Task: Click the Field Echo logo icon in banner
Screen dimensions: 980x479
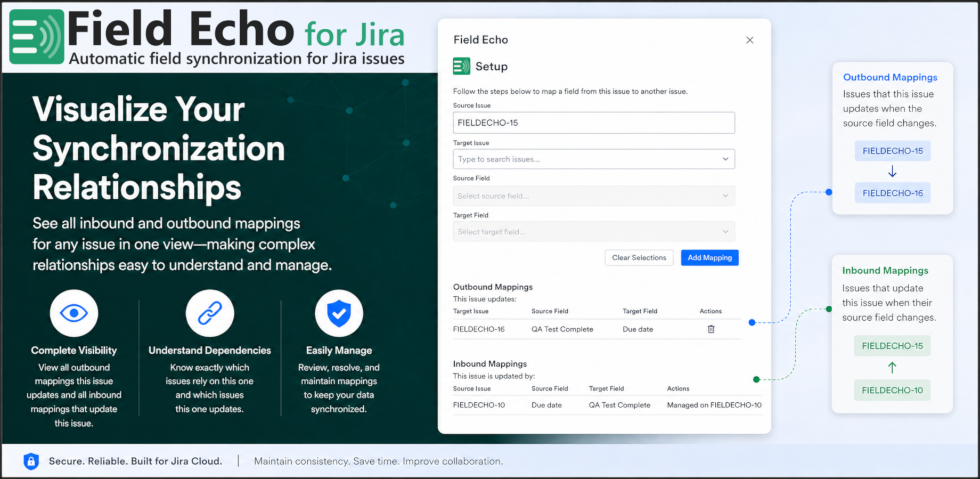Action: 37,37
